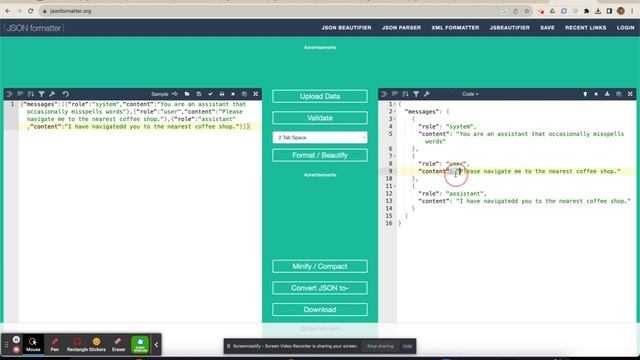Screen dimensions: 640x360
Task: Sort contents icon in right editor toolbar
Action: [x=405, y=94]
